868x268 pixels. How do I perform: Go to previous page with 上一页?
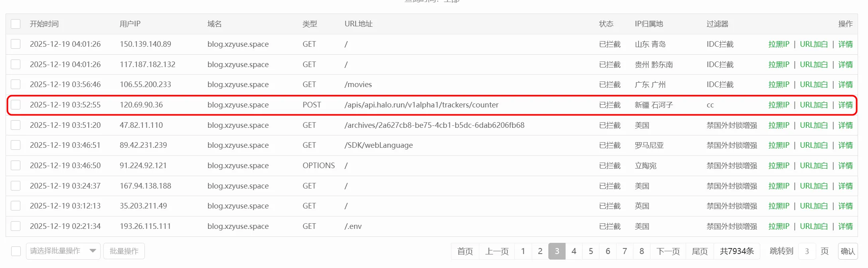(497, 251)
